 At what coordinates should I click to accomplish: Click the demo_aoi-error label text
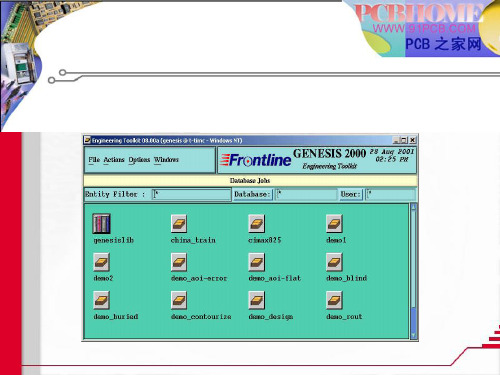coord(199,278)
